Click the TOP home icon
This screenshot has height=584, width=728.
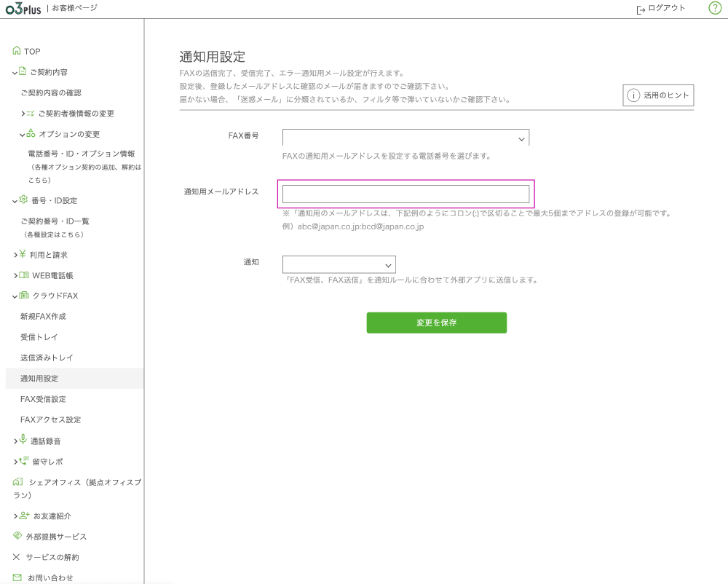pos(17,50)
